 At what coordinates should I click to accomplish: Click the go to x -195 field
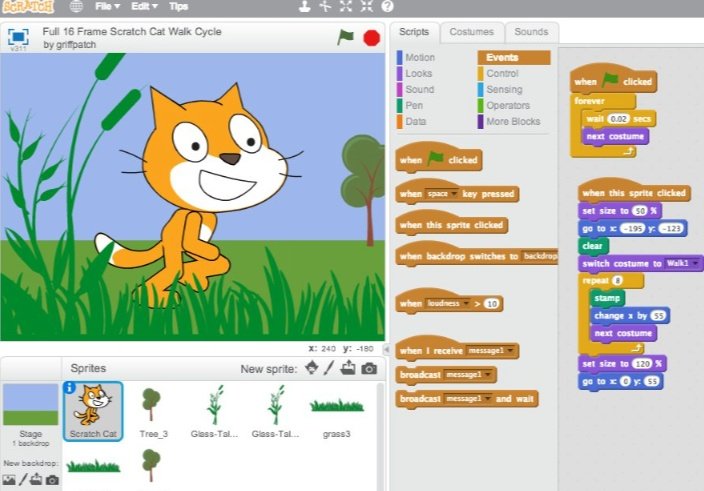point(632,228)
